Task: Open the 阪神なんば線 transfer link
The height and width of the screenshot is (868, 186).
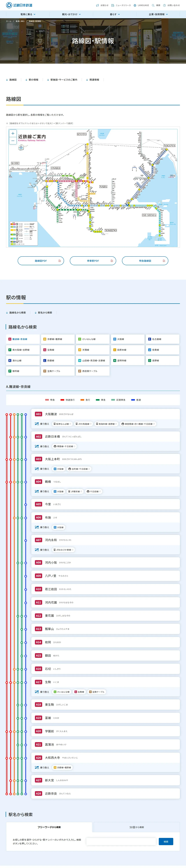Action: click(x=62, y=424)
